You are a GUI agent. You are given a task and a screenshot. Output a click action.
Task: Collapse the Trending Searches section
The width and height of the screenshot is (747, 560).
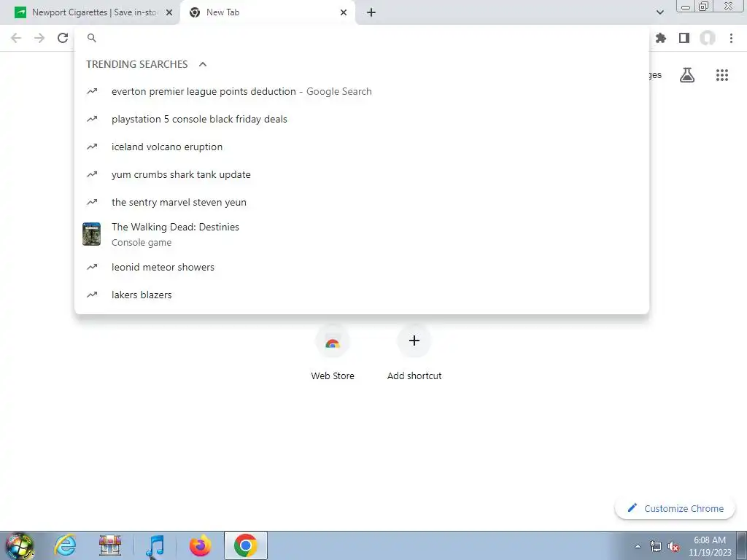pos(203,64)
